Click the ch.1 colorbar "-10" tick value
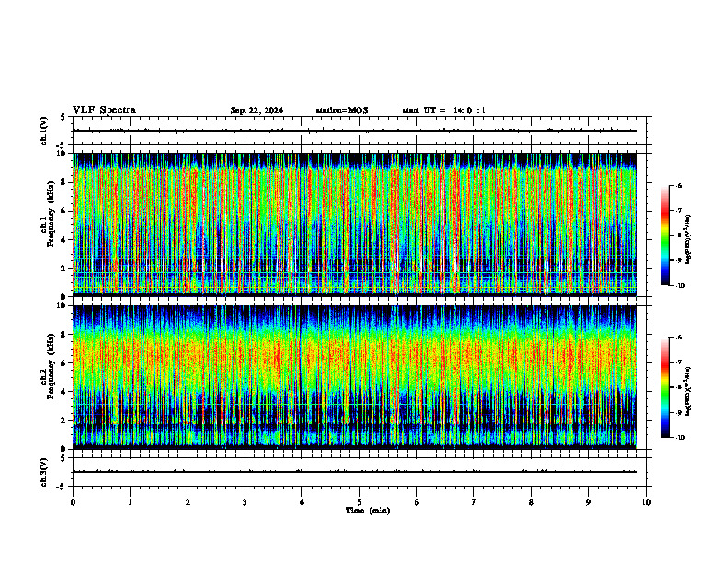 (x=679, y=286)
